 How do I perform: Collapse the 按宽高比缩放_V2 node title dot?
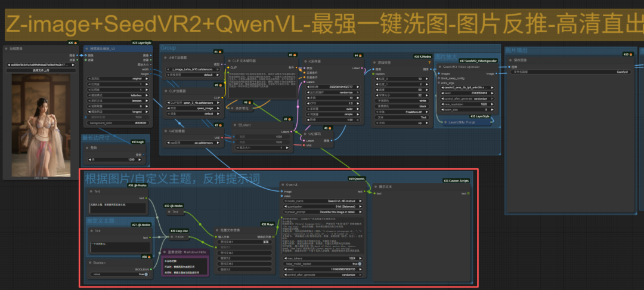pyautogui.click(x=86, y=48)
